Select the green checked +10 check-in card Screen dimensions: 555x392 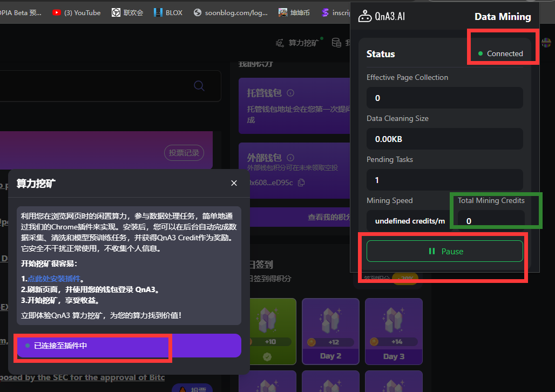coord(273,332)
